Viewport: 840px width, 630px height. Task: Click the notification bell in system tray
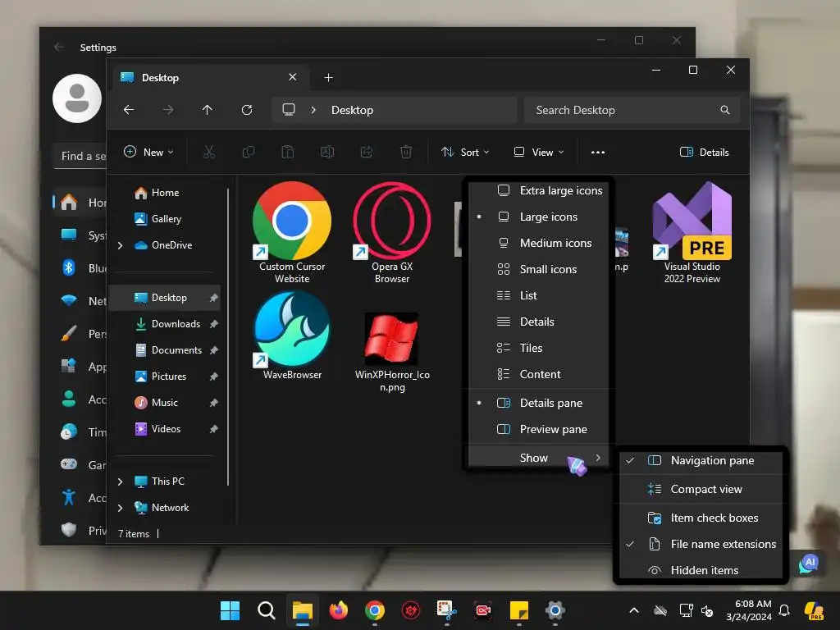(784, 610)
